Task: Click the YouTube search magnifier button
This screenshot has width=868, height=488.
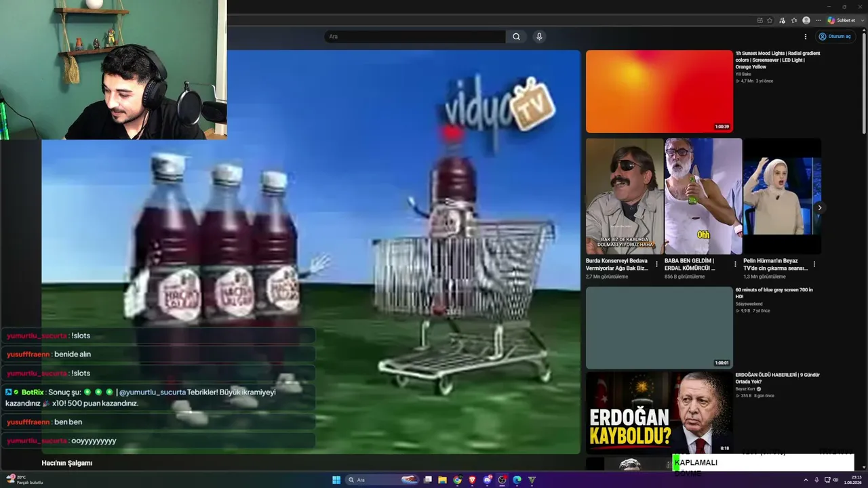Action: (516, 37)
